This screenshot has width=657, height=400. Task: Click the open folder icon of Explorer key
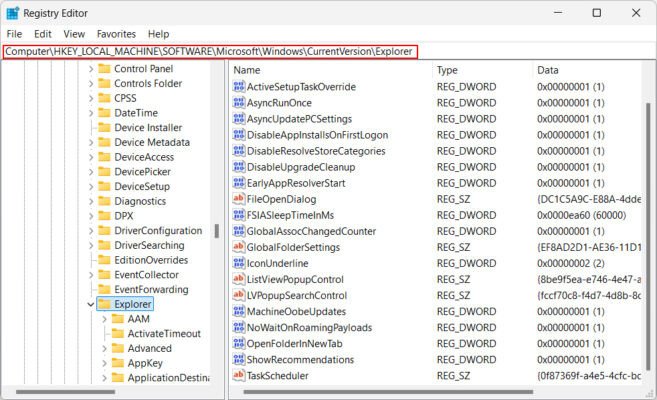tap(104, 304)
